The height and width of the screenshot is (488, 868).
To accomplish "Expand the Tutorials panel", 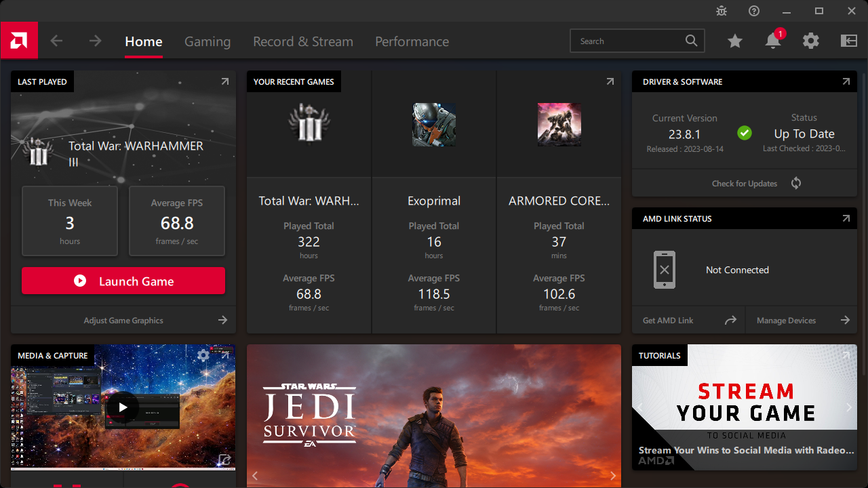I will point(846,355).
